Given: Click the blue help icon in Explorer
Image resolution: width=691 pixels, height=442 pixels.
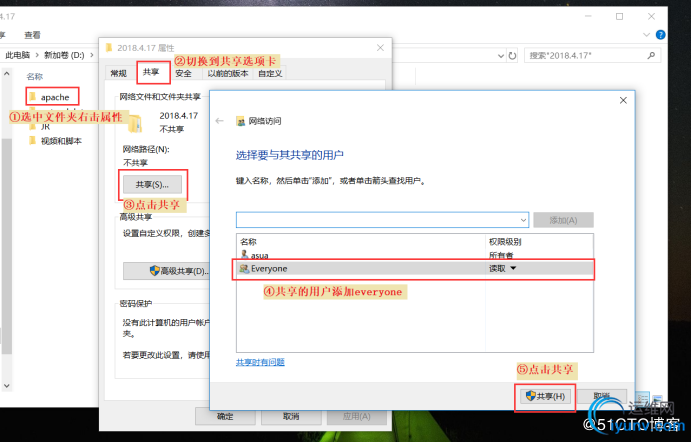Looking at the screenshot, I should click(660, 35).
